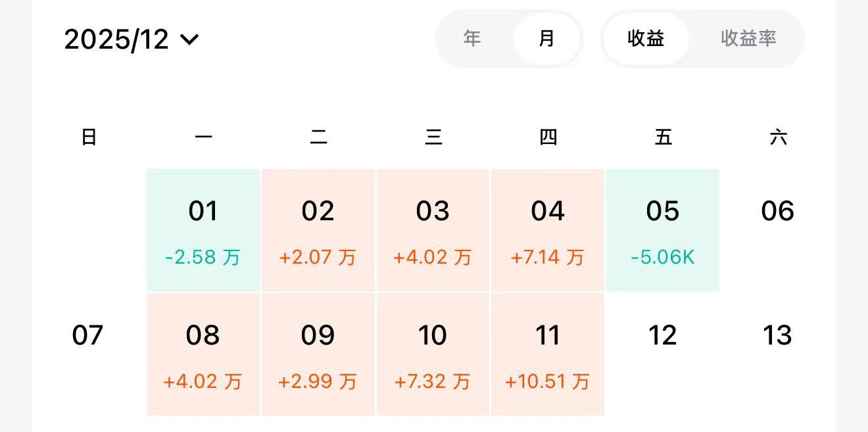Select day 10 with +7.32 万
Viewport: 868px width, 432px height.
pyautogui.click(x=433, y=354)
